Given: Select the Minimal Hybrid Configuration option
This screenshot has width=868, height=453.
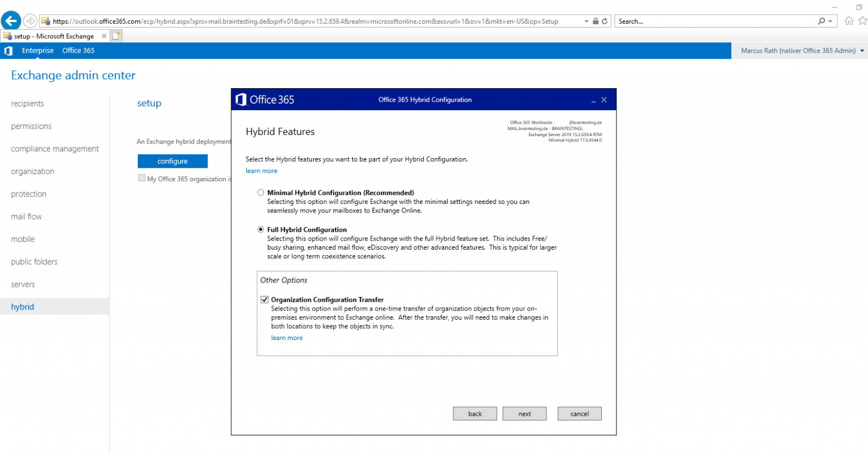Looking at the screenshot, I should coord(261,192).
